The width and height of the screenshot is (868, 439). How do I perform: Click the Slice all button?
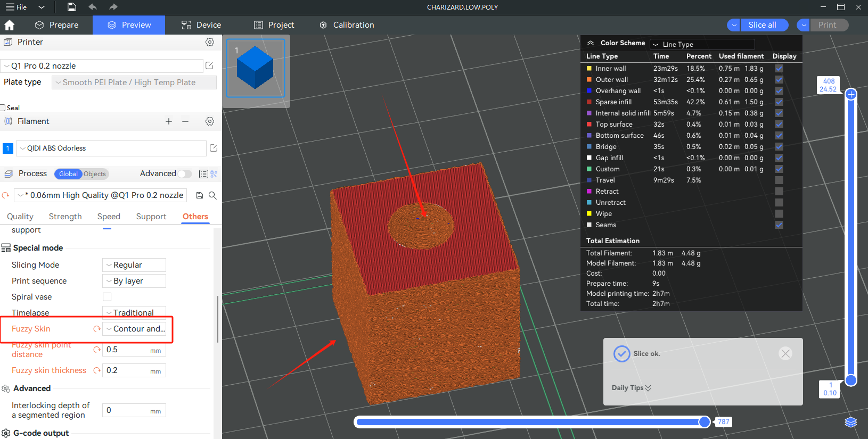pyautogui.click(x=762, y=25)
